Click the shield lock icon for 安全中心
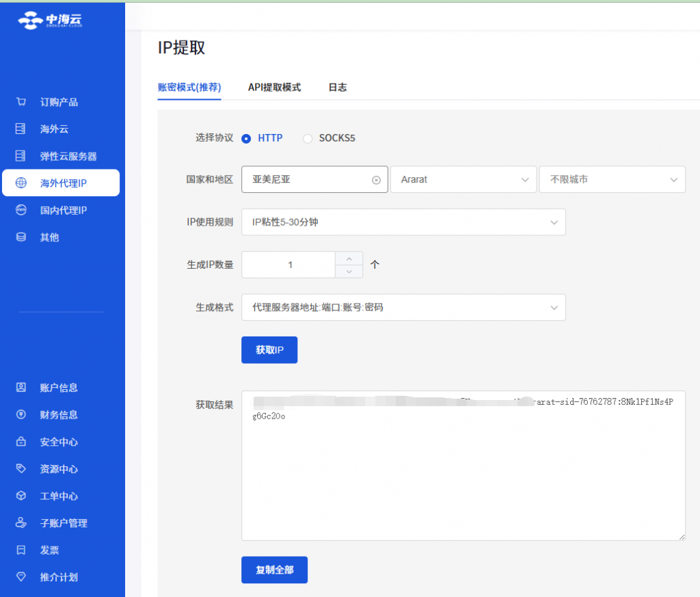Screen dimensions: 700x597 [x=21, y=442]
